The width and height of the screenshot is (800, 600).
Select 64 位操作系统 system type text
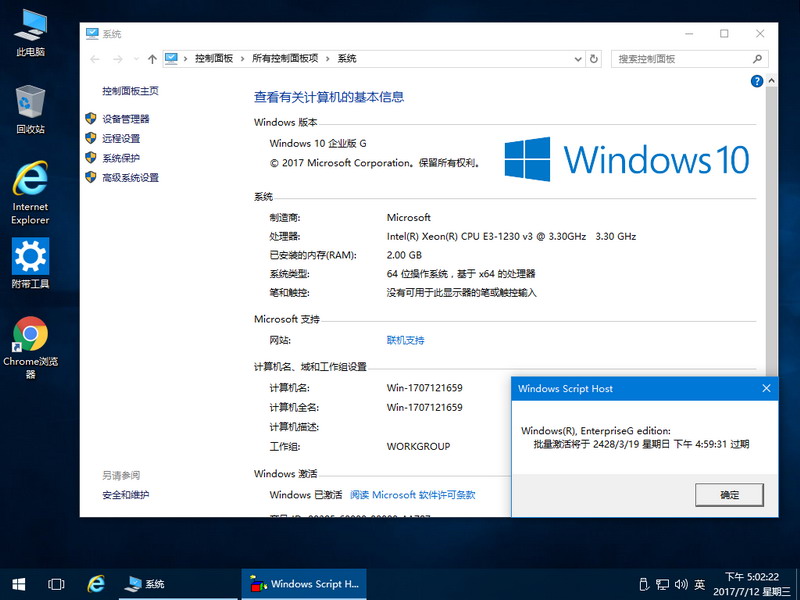click(x=461, y=274)
